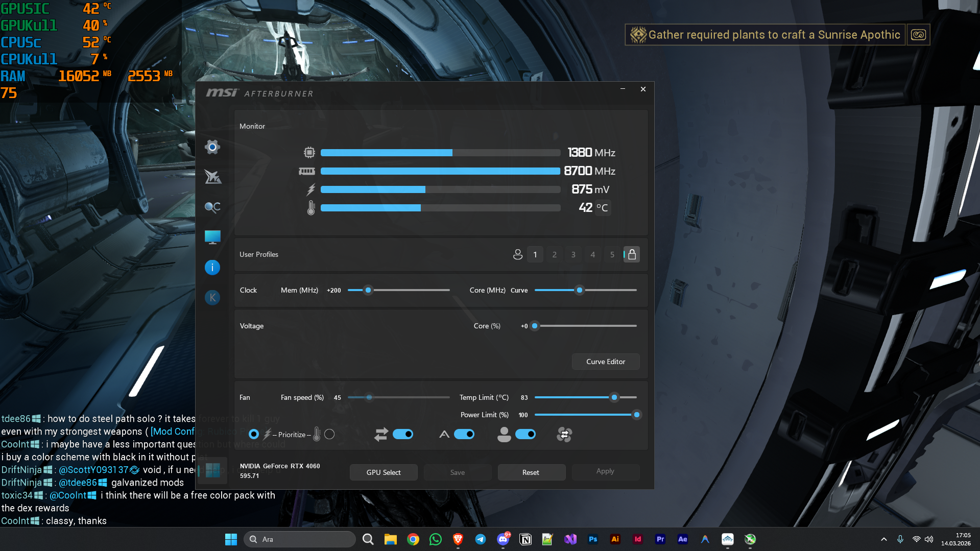Open Brave browser from taskbar
The width and height of the screenshot is (980, 551).
pos(458,539)
